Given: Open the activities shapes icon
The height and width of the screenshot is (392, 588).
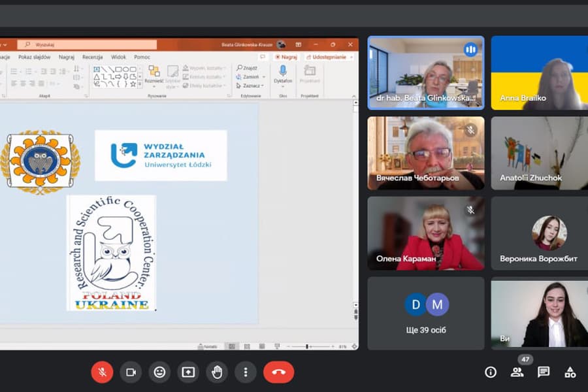Looking at the screenshot, I should 570,372.
